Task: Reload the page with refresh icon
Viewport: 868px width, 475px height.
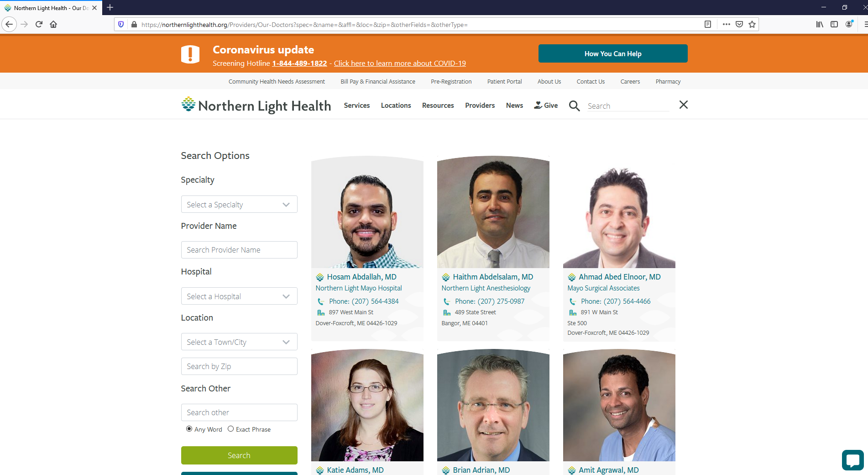Action: point(39,24)
